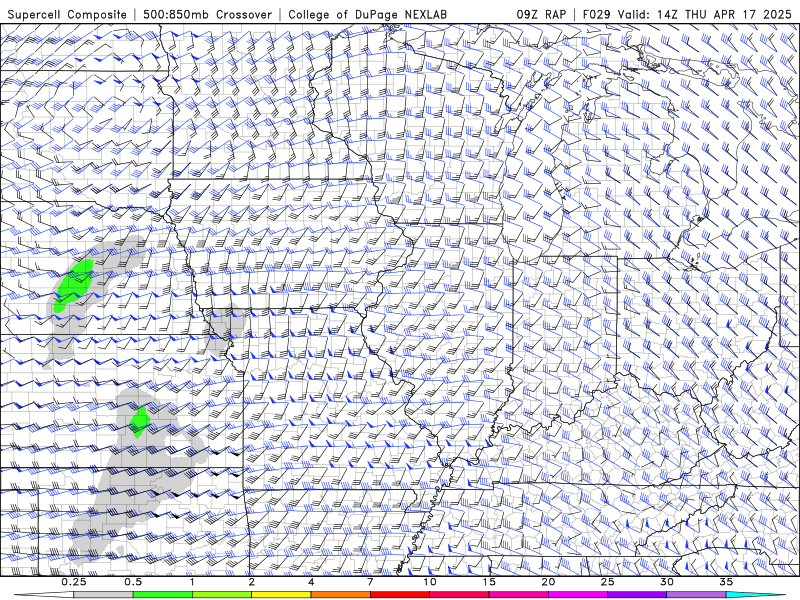
Task: Click the lime green color bar segment after 1
Action: pos(221,595)
